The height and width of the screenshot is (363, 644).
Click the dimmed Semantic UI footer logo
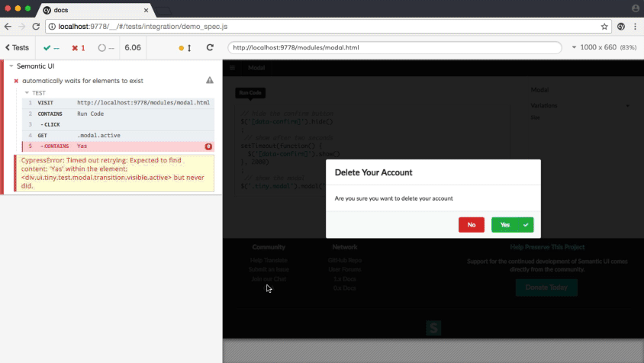(x=433, y=328)
